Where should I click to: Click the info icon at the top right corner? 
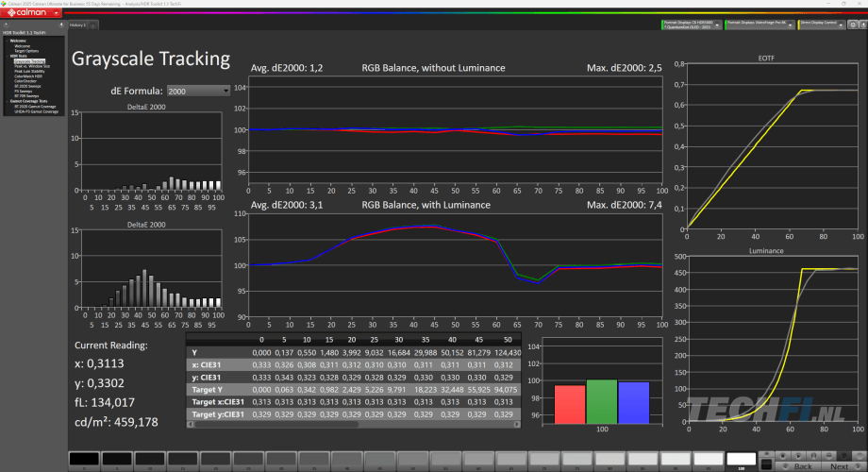[863, 25]
